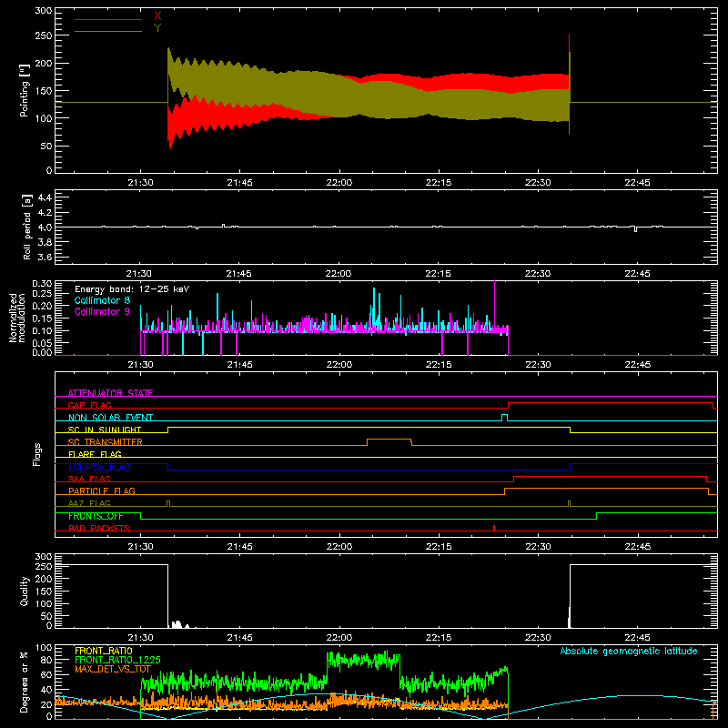Viewport: 728px width, 728px height.
Task: Select the AAZ_FLAG label
Action: click(89, 503)
